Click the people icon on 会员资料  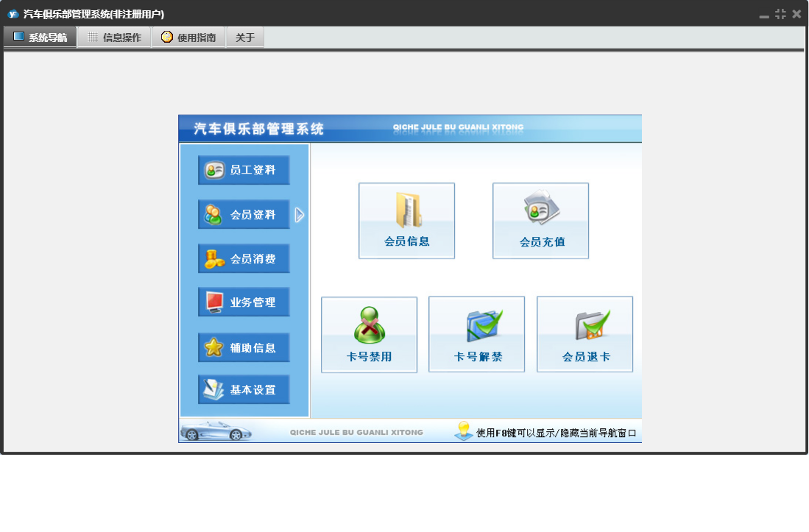[213, 215]
